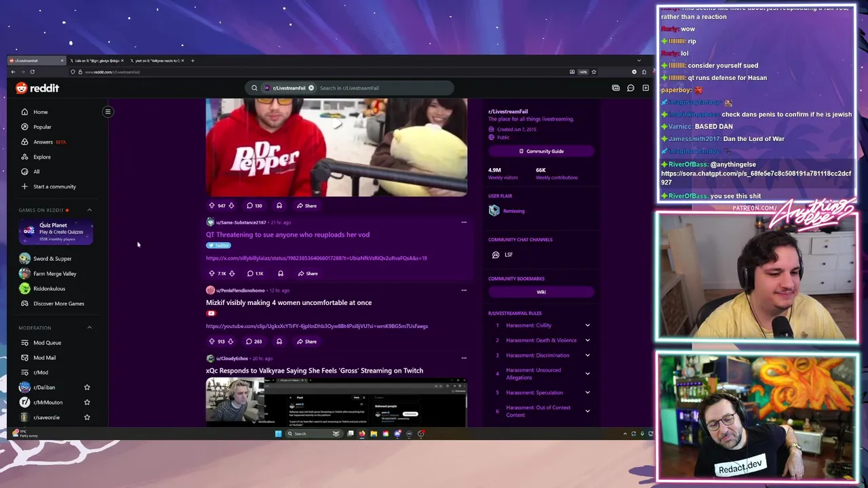Open the Quiz Planet game card
Screen dimensions: 868x488
click(56, 232)
